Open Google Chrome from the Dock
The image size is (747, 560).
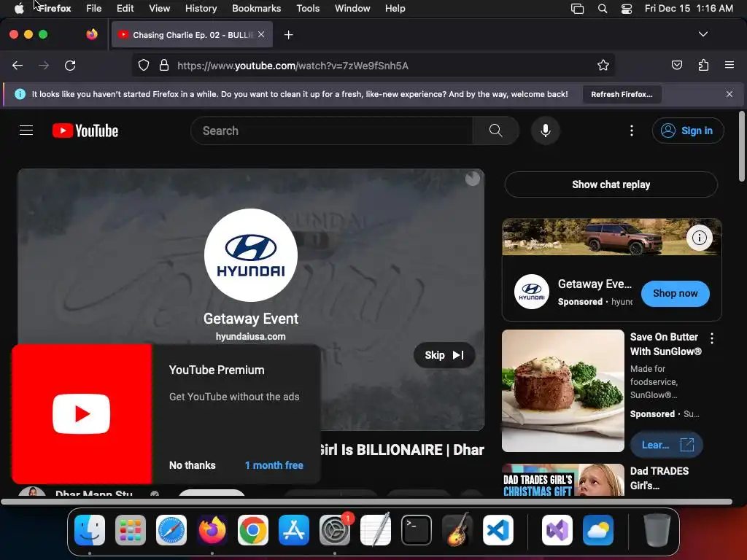[253, 530]
